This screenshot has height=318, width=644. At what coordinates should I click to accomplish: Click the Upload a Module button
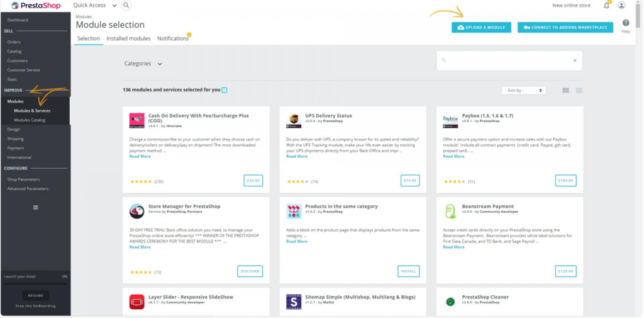point(481,28)
